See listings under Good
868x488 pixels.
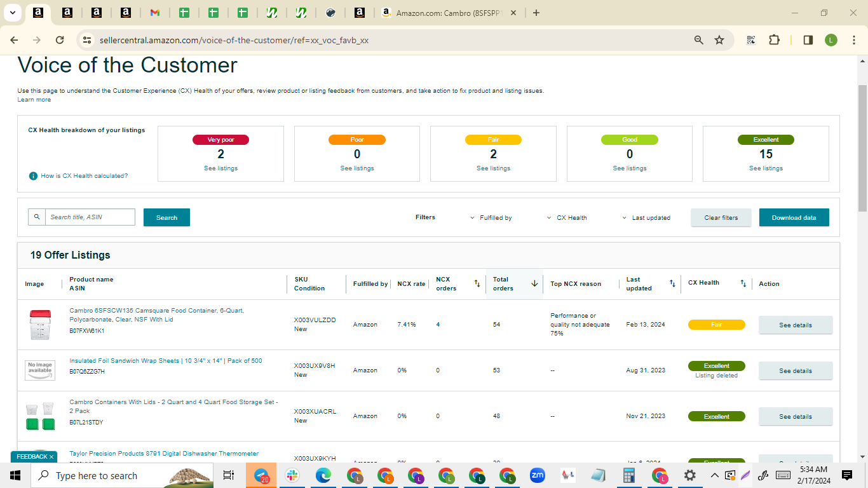[630, 168]
